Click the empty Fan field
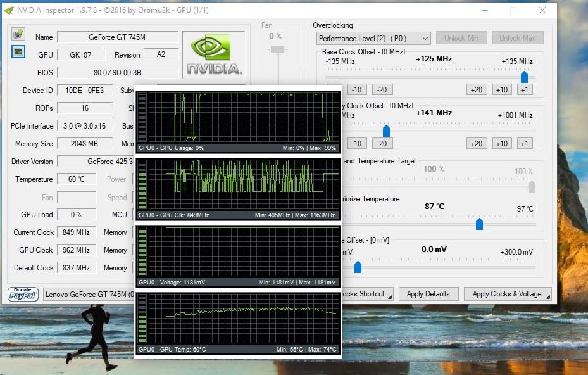588x375 pixels. tap(77, 197)
